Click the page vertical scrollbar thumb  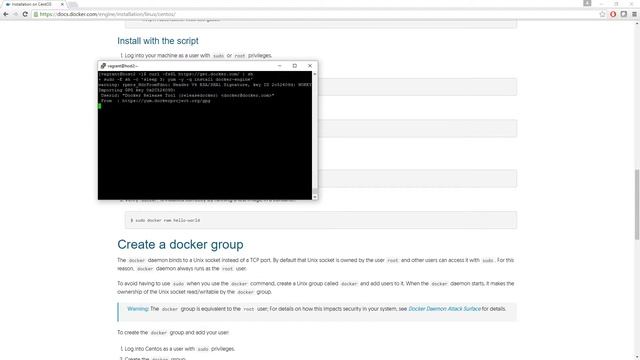coord(637,204)
